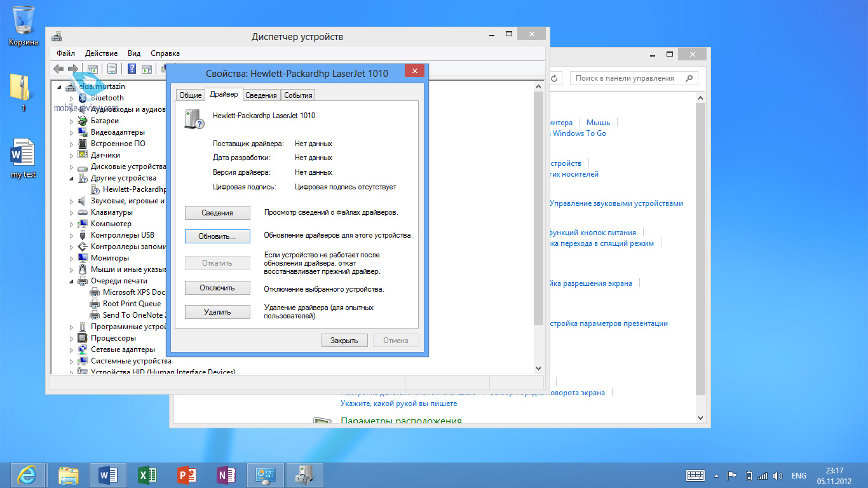Click the Properties toolbar icon in Device Manager
Image resolution: width=868 pixels, height=488 pixels.
[112, 69]
